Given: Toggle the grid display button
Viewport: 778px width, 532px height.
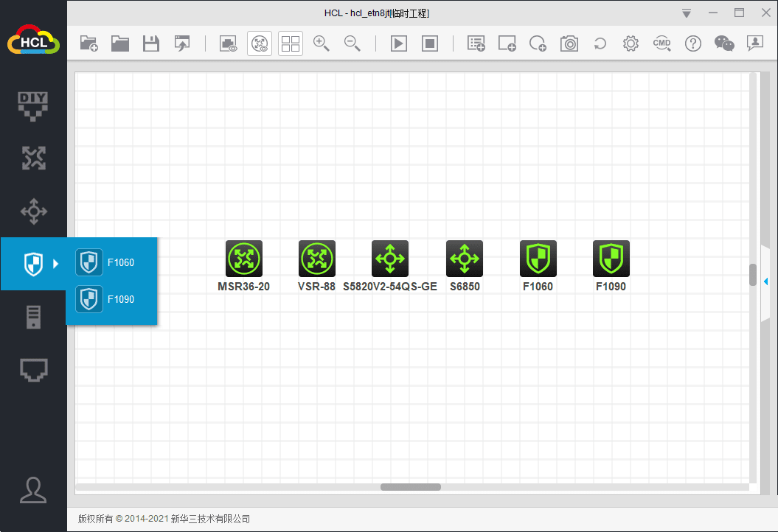Looking at the screenshot, I should pyautogui.click(x=291, y=43).
